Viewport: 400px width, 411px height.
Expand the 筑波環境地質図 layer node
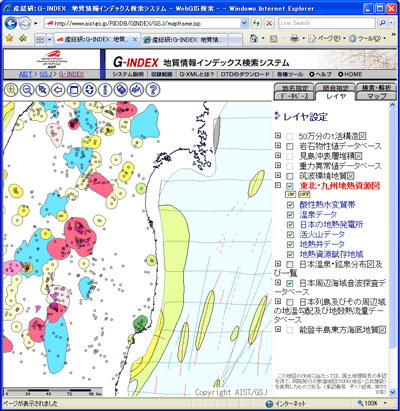[278, 175]
